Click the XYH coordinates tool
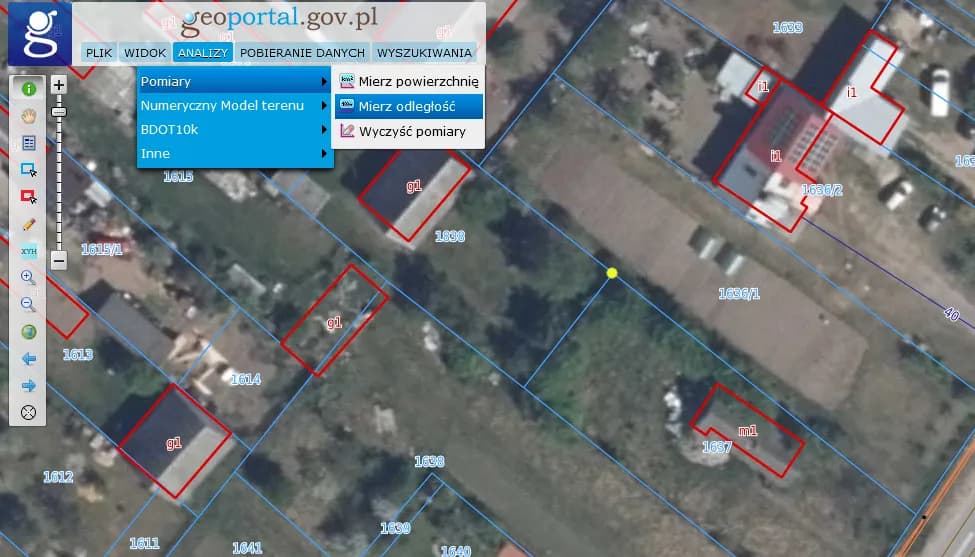975x557 pixels. pyautogui.click(x=28, y=250)
